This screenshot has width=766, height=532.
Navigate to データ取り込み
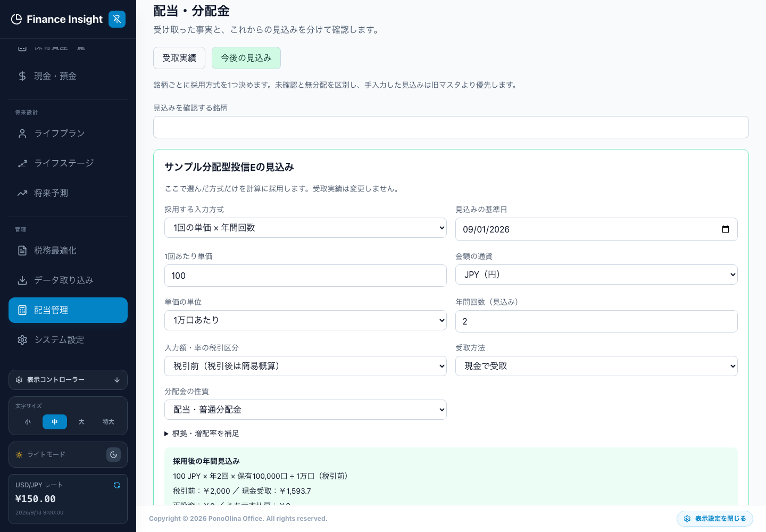(x=68, y=280)
